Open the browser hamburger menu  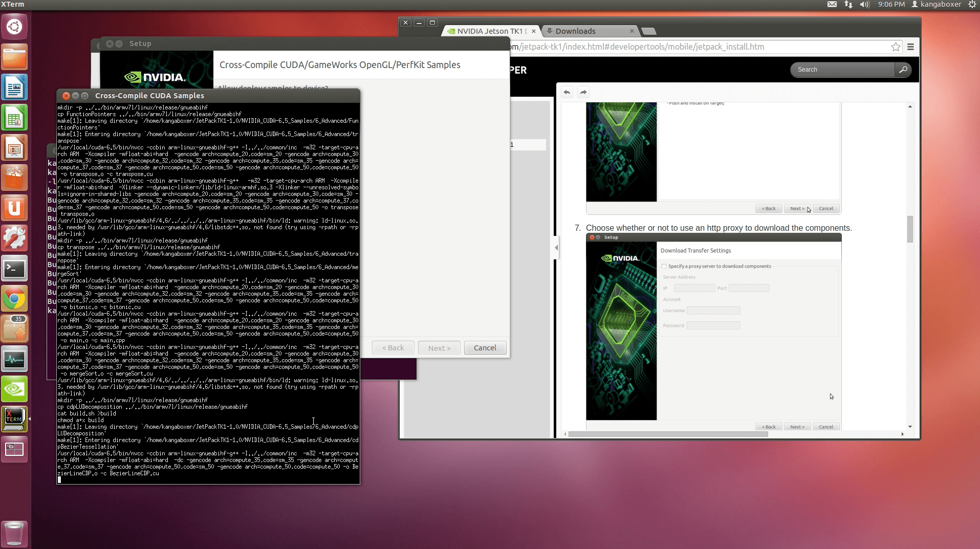pos(911,47)
